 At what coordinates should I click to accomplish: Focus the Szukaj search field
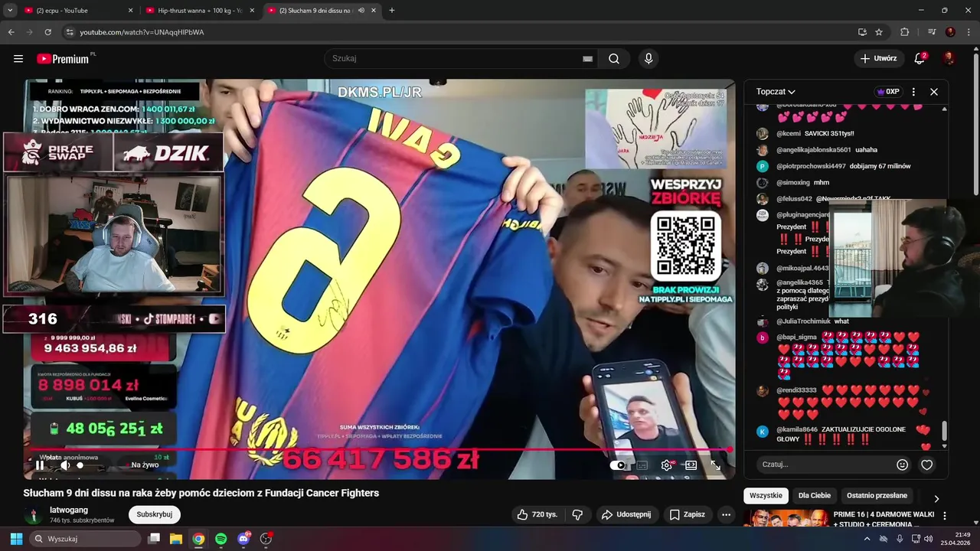pyautogui.click(x=456, y=59)
